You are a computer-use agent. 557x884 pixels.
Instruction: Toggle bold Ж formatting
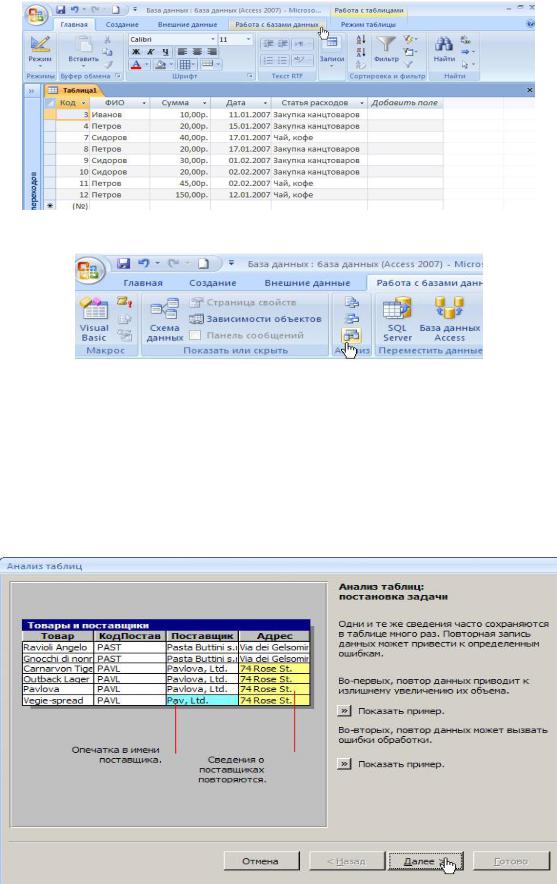pos(136,52)
